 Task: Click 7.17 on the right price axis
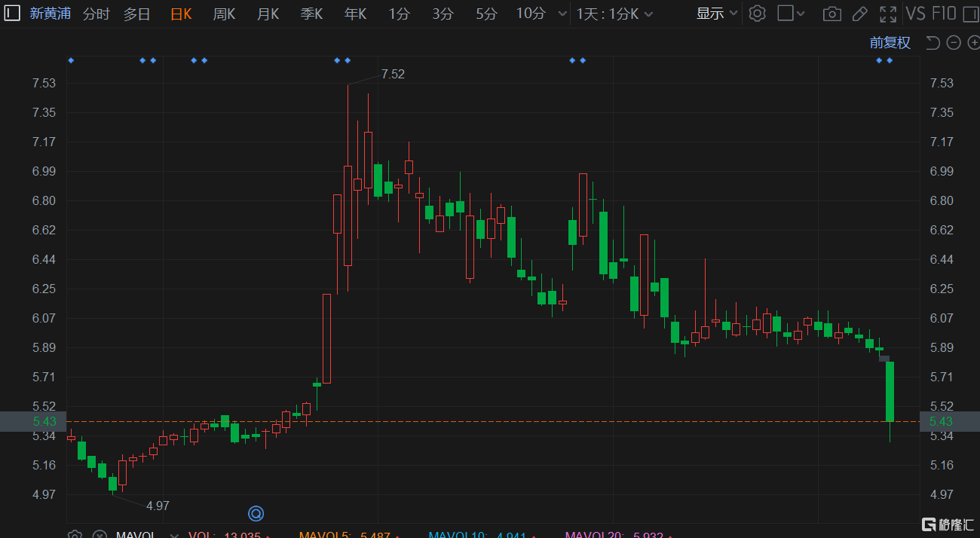[x=942, y=142]
